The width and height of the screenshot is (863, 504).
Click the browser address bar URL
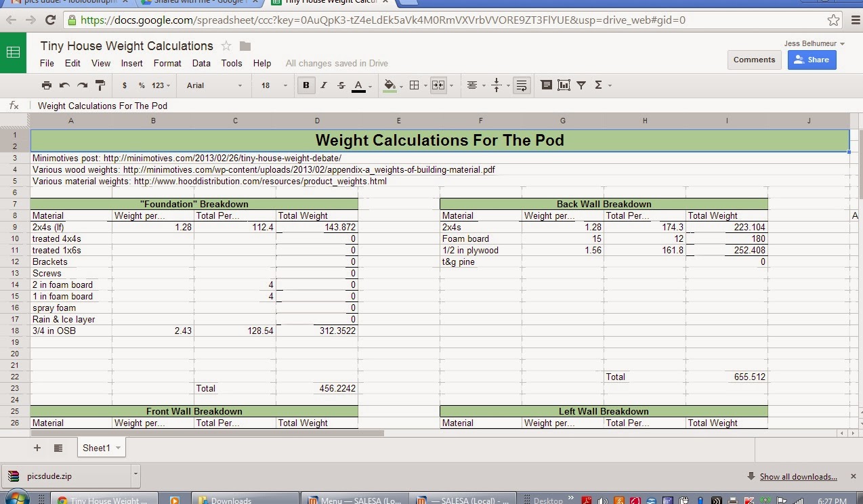pos(383,20)
